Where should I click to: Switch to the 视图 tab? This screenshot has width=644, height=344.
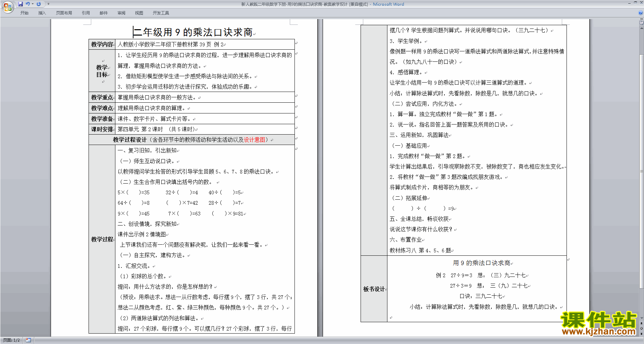point(139,13)
